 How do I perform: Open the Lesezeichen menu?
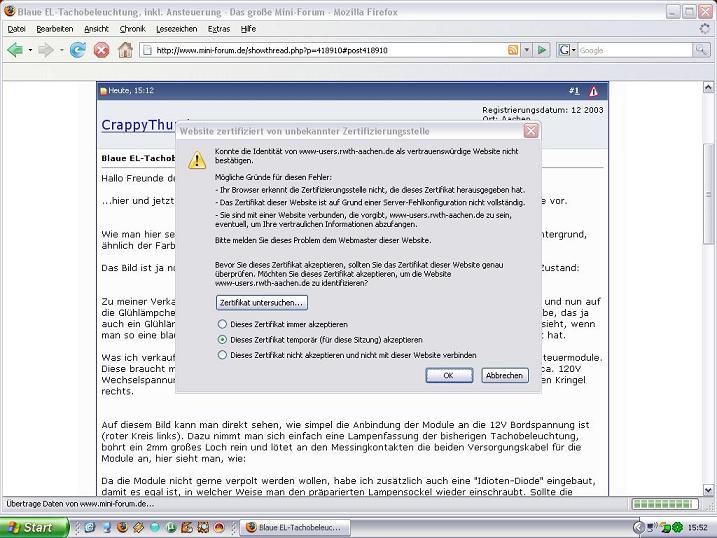coord(176,29)
